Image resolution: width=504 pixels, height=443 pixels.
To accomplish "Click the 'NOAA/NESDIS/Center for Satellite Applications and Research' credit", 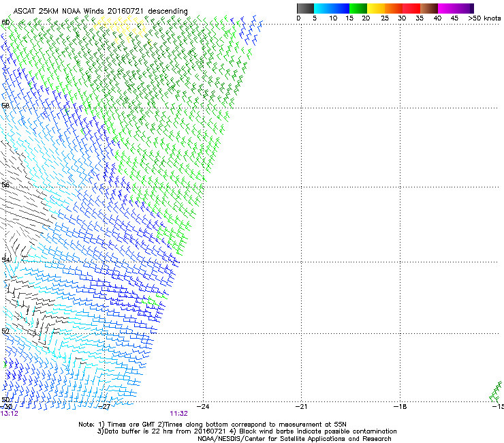I will click(x=294, y=439).
